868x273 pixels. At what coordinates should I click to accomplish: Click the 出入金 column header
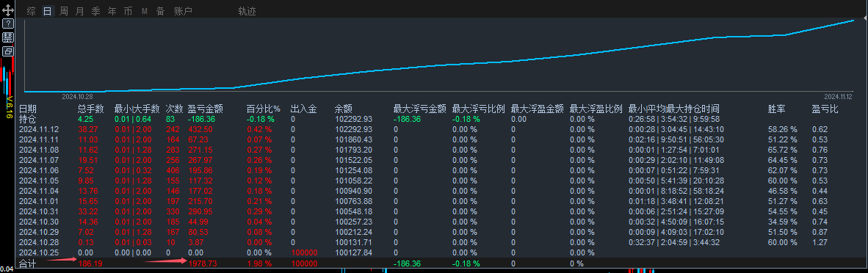[x=304, y=109]
